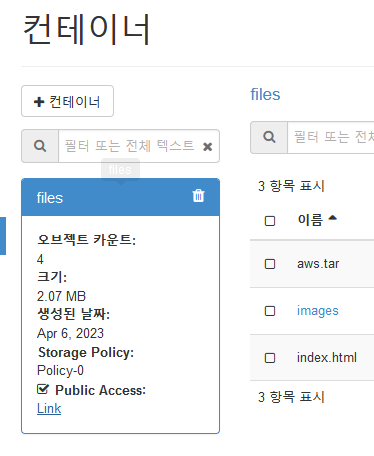Click search icon in objects filter
The image size is (374, 456).
pyautogui.click(x=269, y=137)
